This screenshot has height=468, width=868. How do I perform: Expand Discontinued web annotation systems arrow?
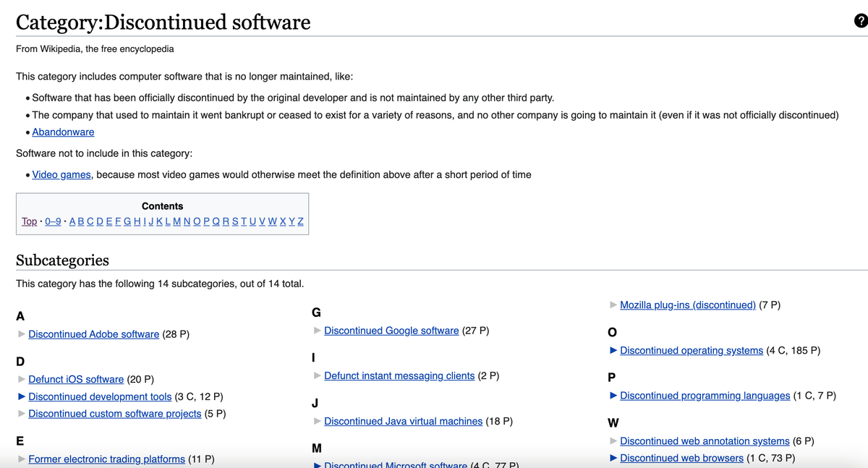coord(613,441)
